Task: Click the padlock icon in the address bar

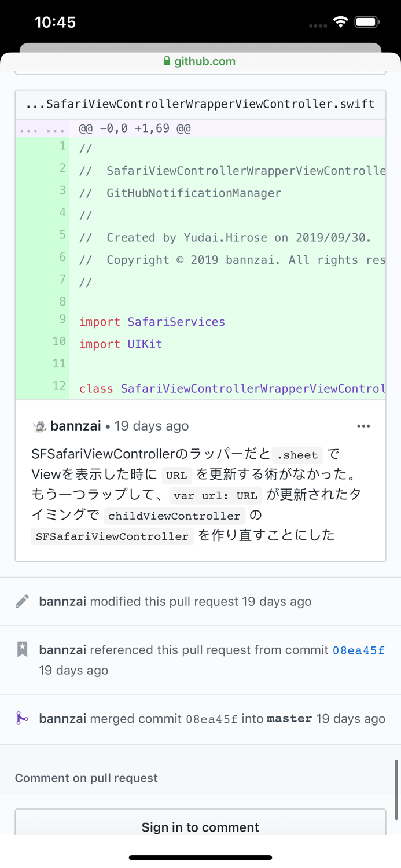Action: point(167,61)
